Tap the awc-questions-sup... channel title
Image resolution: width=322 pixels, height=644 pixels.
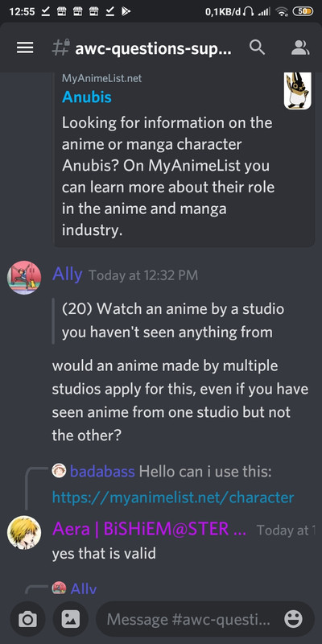[x=153, y=48]
